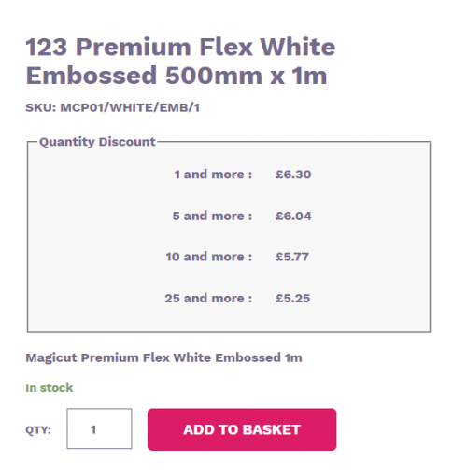Click 'Embossed 500mm x 1m' title line
The height and width of the screenshot is (476, 467).
tap(177, 76)
